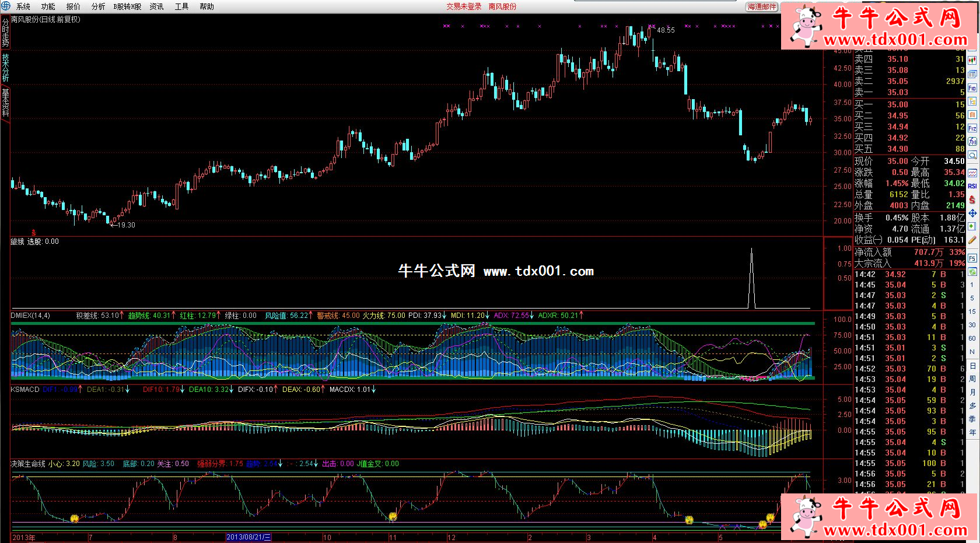Open the 资讯 menu
The height and width of the screenshot is (543, 980).
click(157, 6)
